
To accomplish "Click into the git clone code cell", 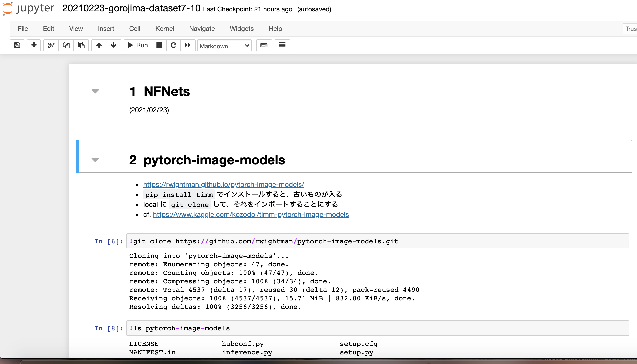I will coord(378,241).
